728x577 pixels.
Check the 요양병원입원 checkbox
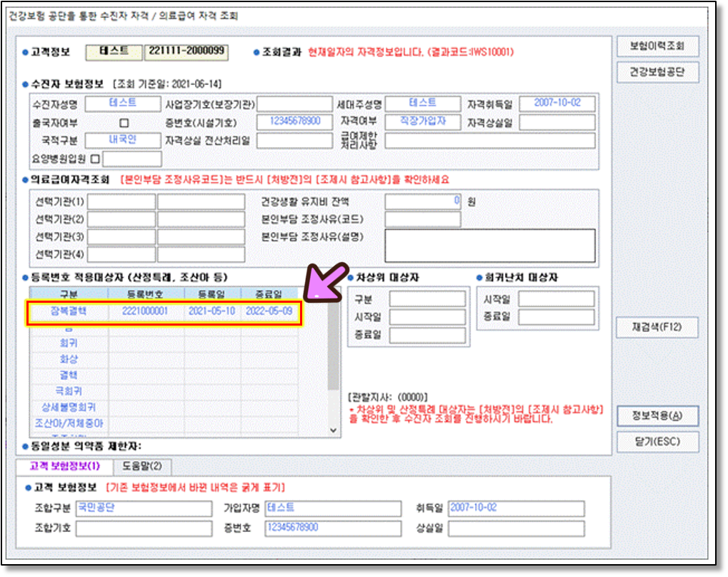click(x=95, y=159)
